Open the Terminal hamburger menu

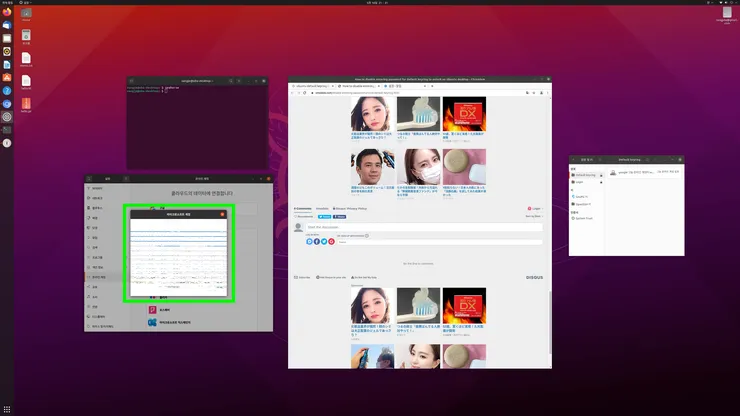(x=239, y=81)
